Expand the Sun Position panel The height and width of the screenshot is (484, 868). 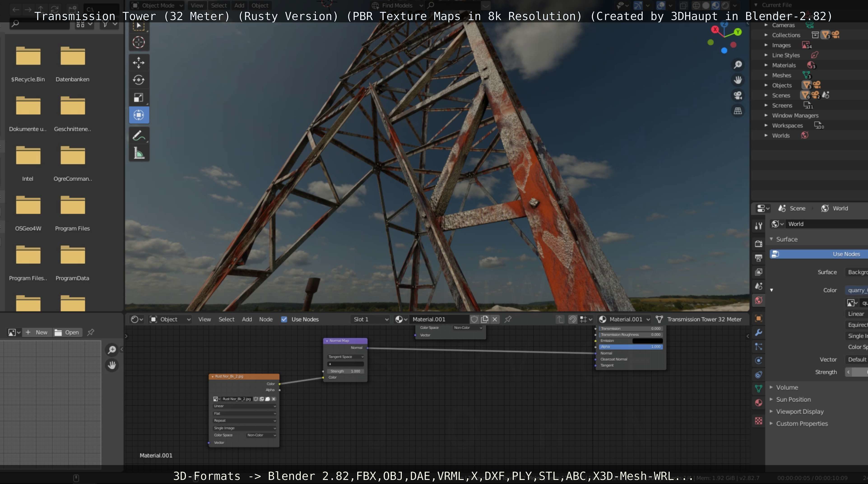point(794,399)
